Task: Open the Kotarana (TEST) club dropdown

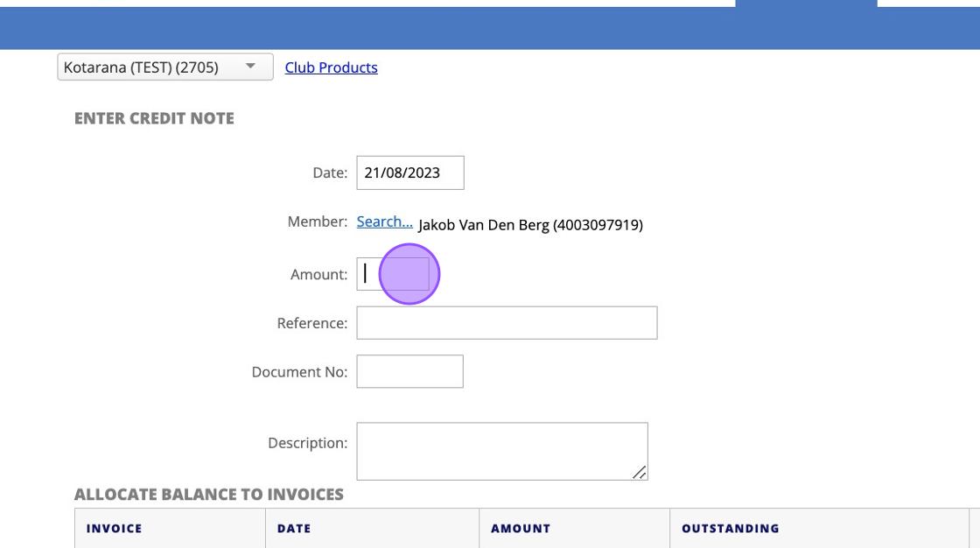Action: [x=164, y=67]
